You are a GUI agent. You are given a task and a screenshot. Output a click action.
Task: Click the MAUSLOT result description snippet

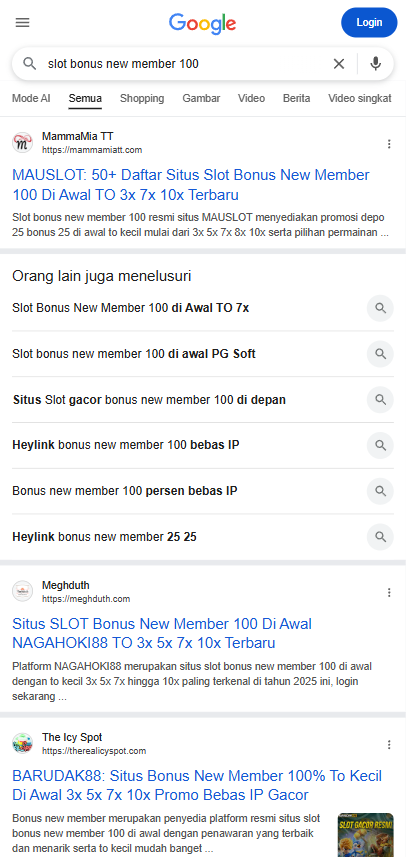201,225
